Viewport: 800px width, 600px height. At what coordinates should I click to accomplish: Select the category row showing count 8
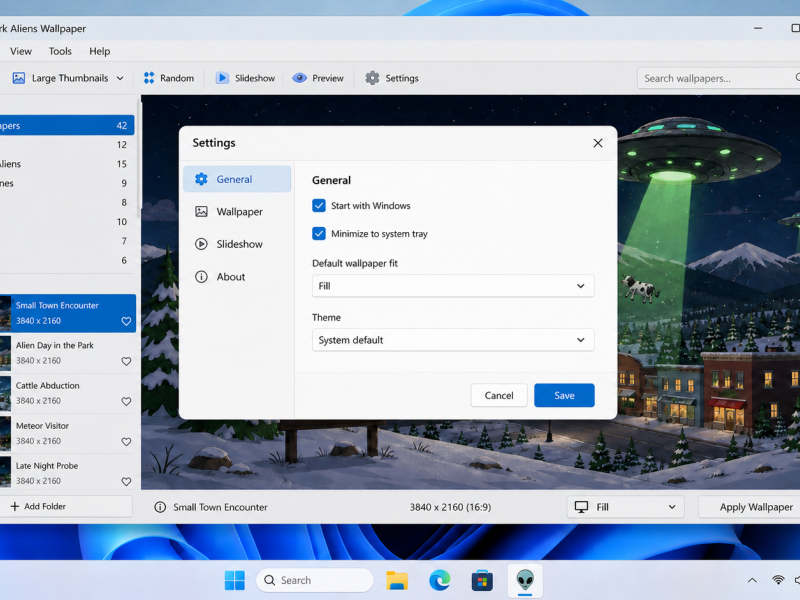pos(67,203)
